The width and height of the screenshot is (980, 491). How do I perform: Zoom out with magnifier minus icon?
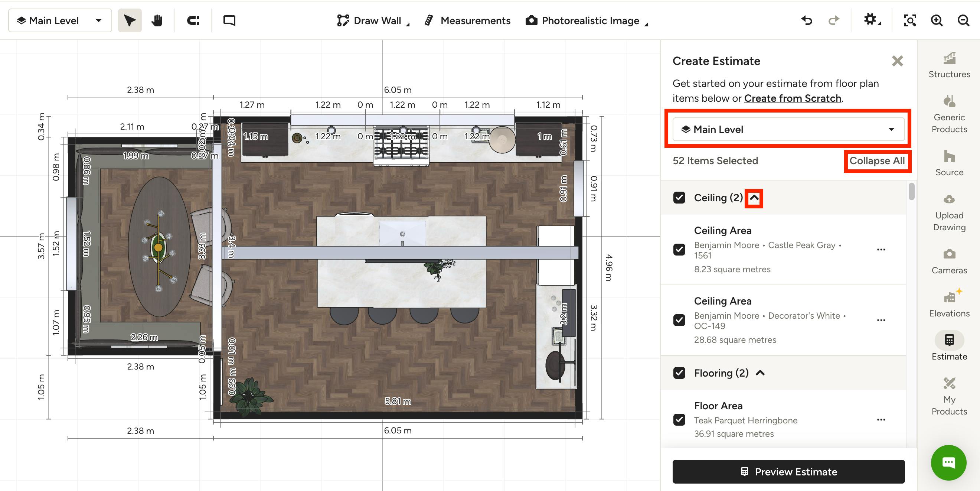pyautogui.click(x=963, y=20)
